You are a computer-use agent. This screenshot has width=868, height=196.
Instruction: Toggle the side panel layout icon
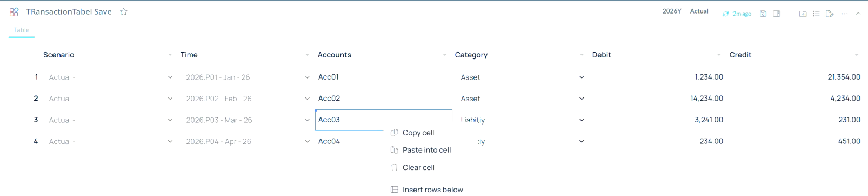pos(777,14)
